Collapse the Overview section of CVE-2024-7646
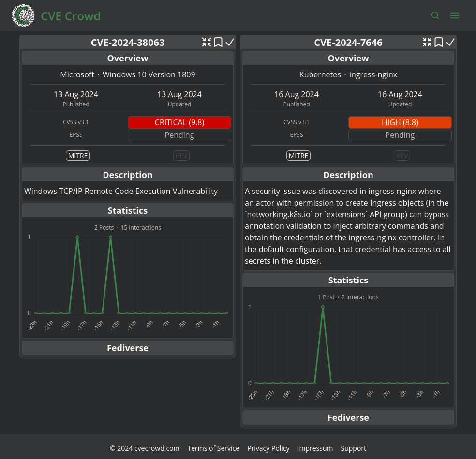The width and height of the screenshot is (476, 459). coord(348,58)
